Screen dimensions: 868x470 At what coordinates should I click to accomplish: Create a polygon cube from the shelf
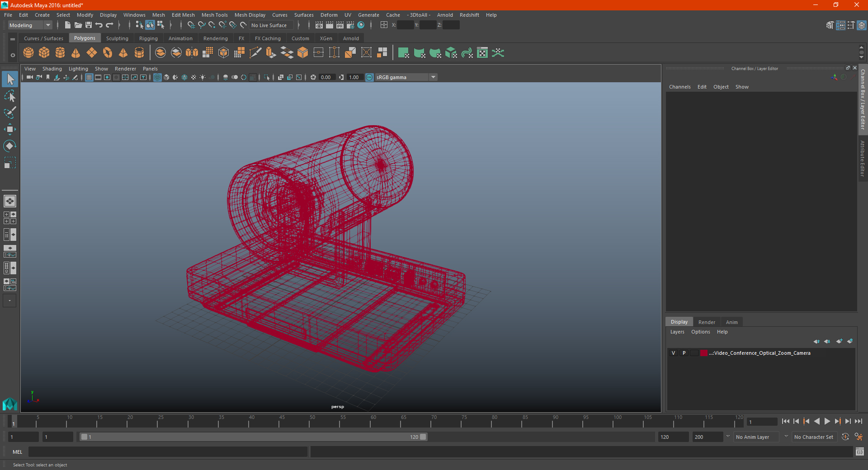click(44, 53)
